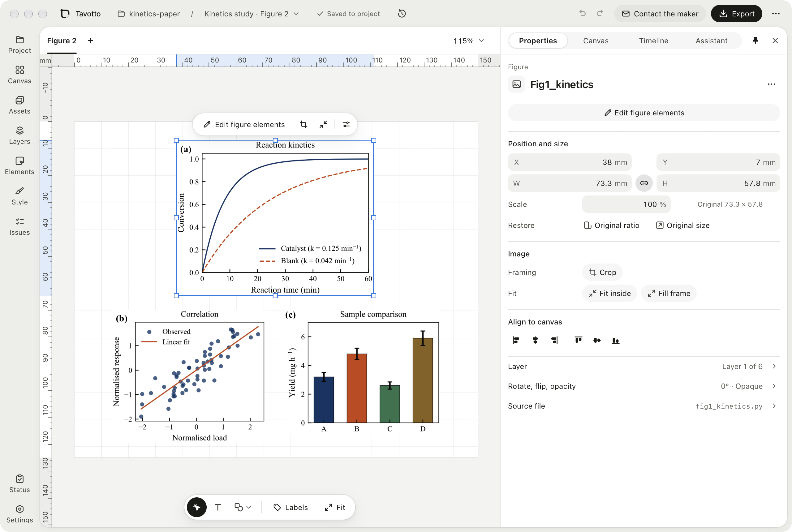
Task: Select the Properties tab
Action: click(538, 41)
